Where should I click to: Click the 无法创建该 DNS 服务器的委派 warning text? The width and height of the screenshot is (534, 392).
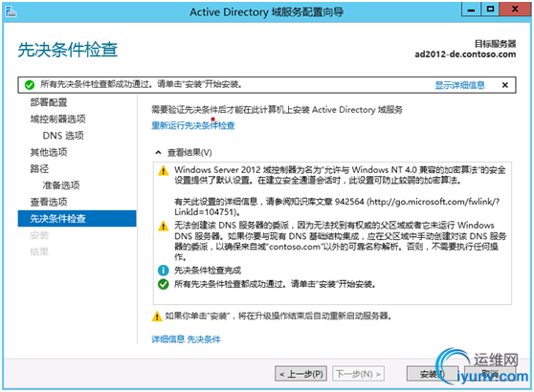(341, 241)
